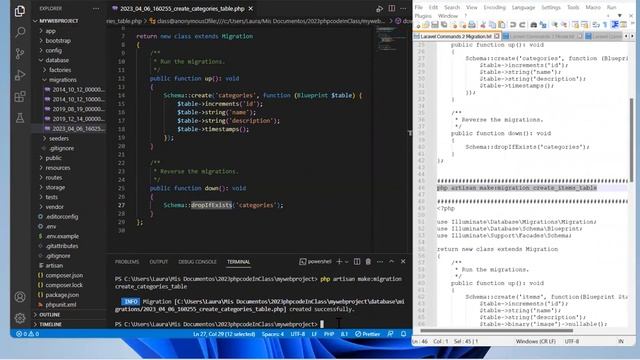Expand the bootstrap folder in Explorer
This screenshot has height=360, width=640.
click(x=69, y=41)
